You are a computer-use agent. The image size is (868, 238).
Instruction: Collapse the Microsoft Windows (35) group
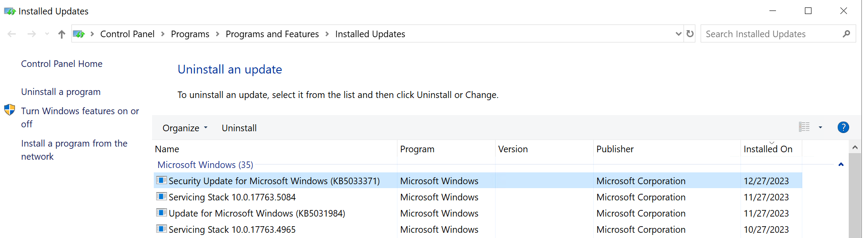pos(841,164)
